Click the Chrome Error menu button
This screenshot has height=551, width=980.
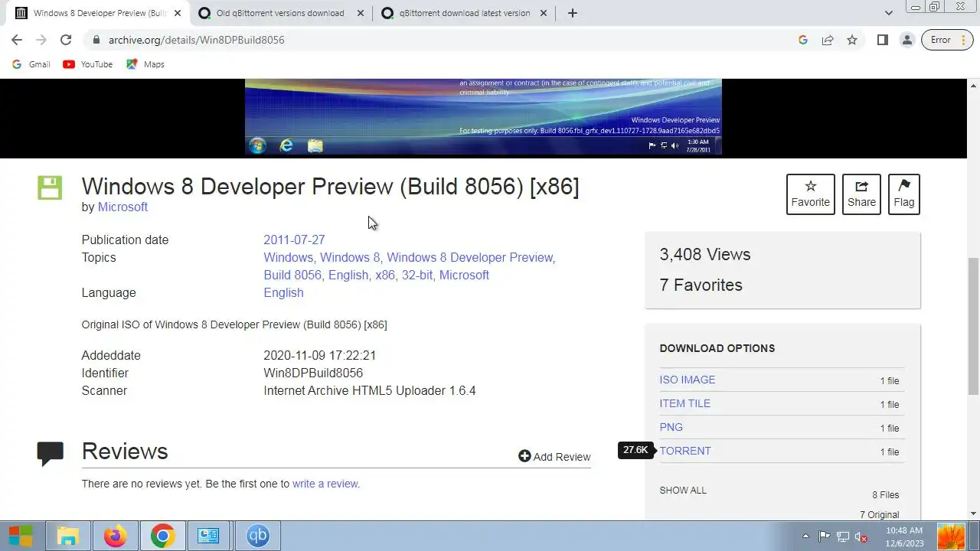click(947, 40)
